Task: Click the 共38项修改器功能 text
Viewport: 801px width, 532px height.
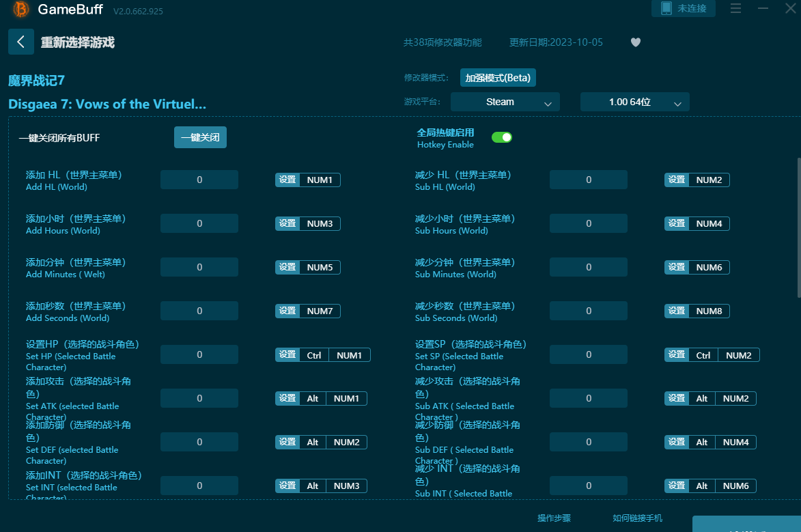Action: (442, 42)
